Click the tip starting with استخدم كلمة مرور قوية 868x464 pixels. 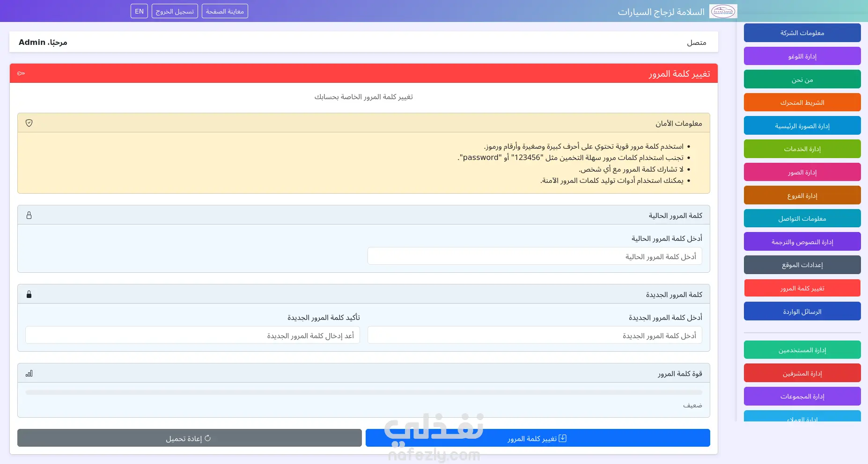click(583, 146)
